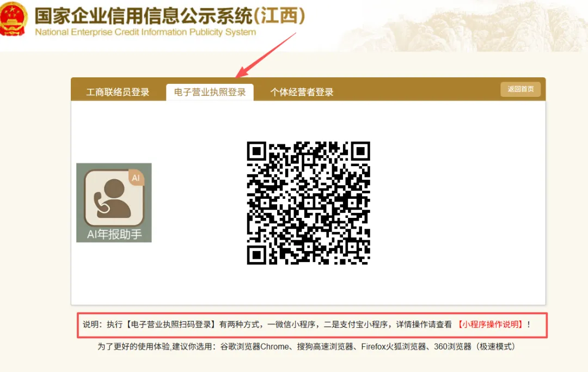
Task: Click the bottom-left QR finder square
Action: coord(256,255)
